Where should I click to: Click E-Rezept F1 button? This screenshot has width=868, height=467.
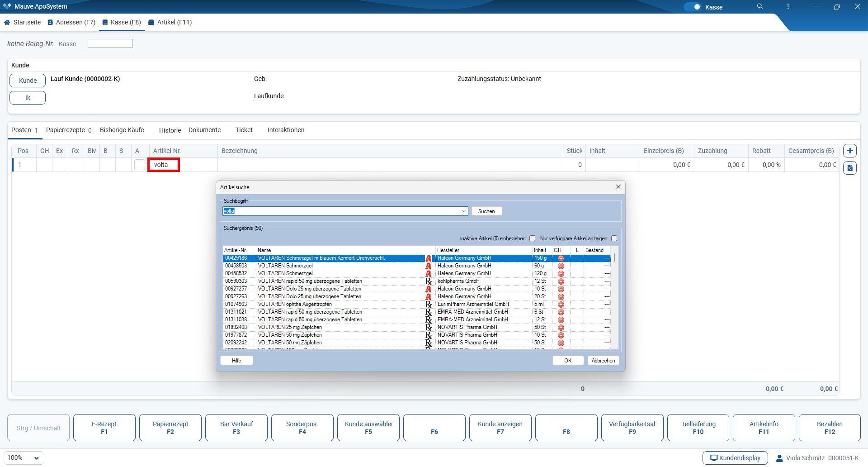[104, 428]
